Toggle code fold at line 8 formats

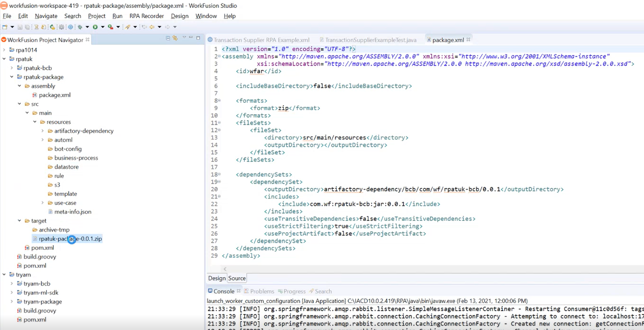point(220,101)
